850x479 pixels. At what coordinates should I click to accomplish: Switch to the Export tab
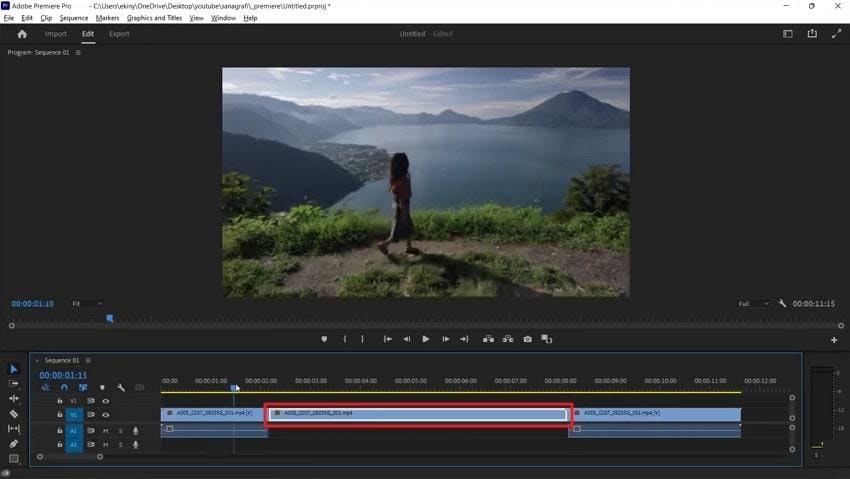pos(119,34)
